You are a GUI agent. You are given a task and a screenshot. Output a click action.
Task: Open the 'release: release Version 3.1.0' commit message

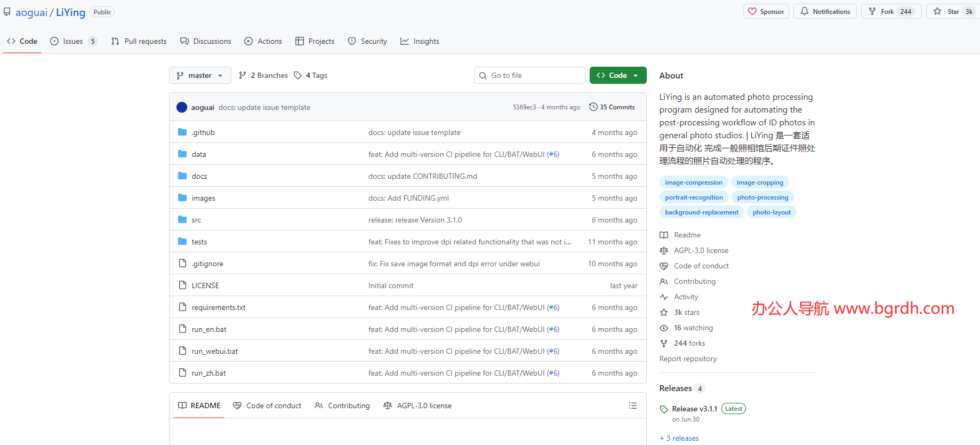[x=415, y=220]
